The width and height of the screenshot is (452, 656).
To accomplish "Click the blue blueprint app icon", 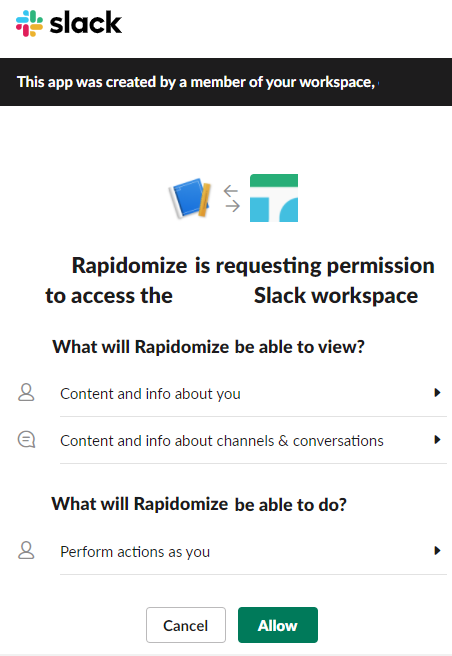I will [x=190, y=198].
